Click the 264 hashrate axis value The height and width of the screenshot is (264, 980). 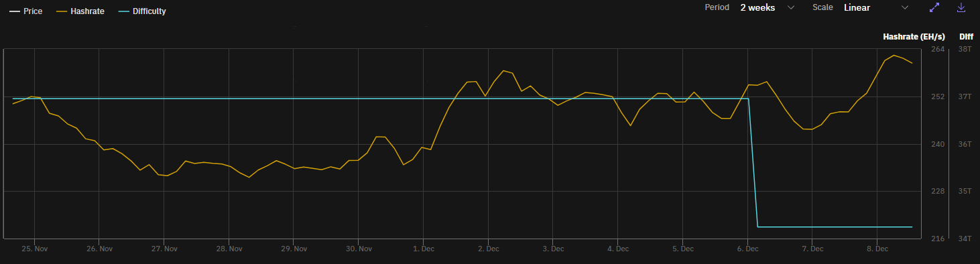pyautogui.click(x=938, y=50)
